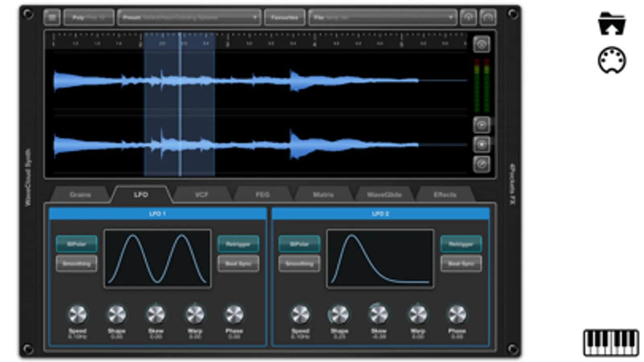Click the stop button beside the waveform
Image resolution: width=644 pixels, height=362 pixels.
482,144
